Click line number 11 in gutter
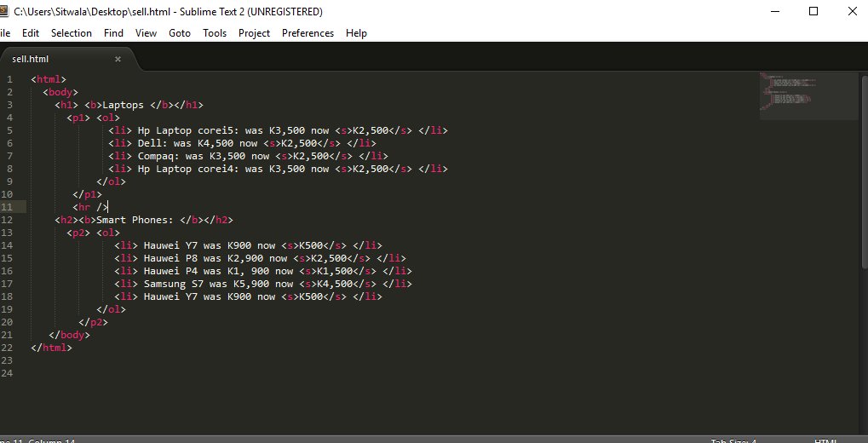 click(7, 207)
